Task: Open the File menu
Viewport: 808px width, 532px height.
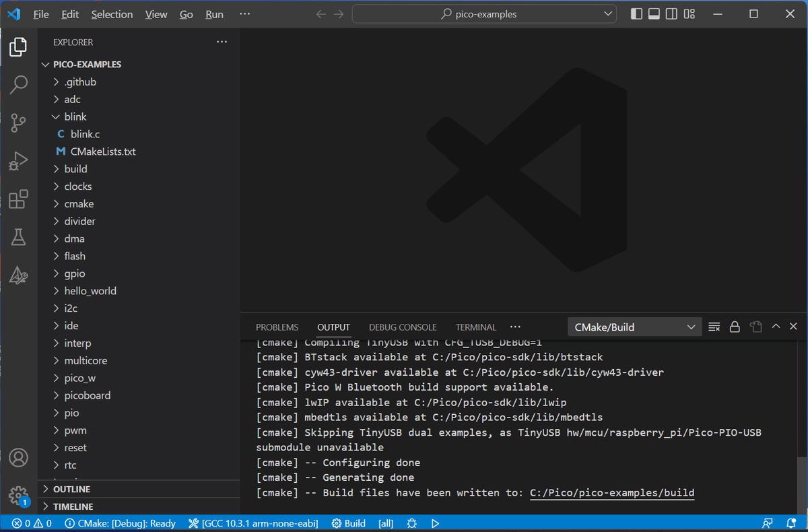Action: point(41,14)
